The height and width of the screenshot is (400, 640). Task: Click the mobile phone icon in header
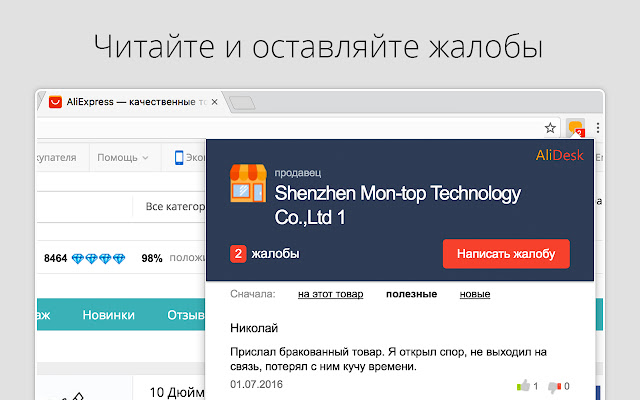(179, 158)
